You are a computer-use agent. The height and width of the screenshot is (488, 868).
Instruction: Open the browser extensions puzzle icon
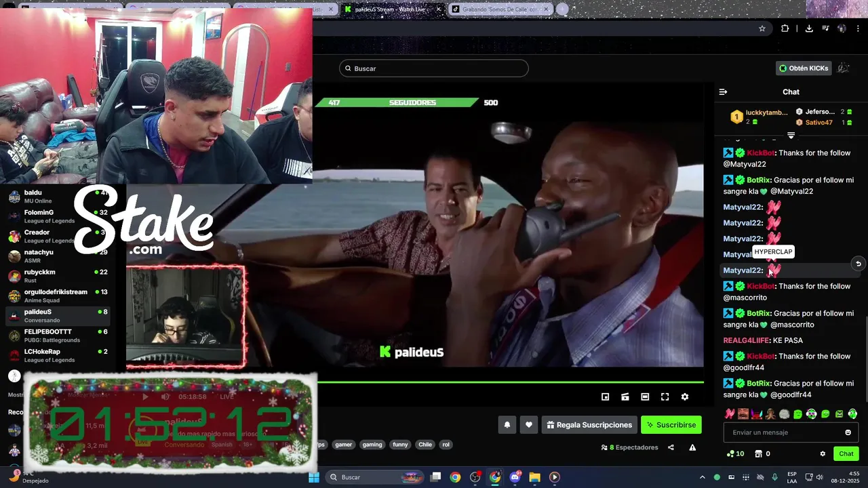pyautogui.click(x=785, y=28)
